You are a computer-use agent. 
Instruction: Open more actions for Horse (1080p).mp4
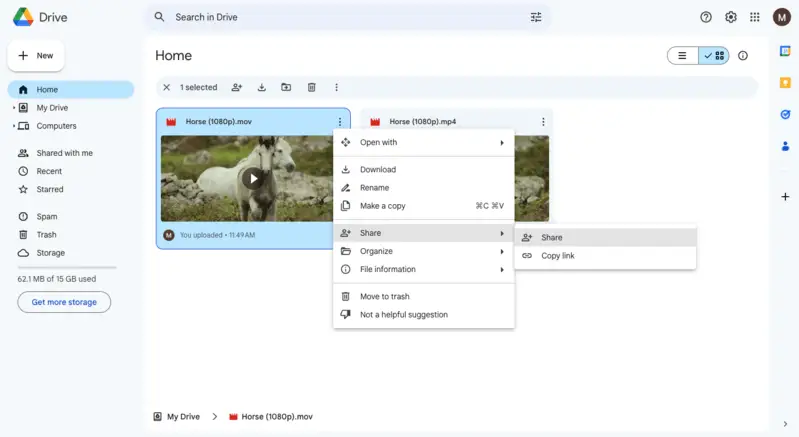pos(543,122)
